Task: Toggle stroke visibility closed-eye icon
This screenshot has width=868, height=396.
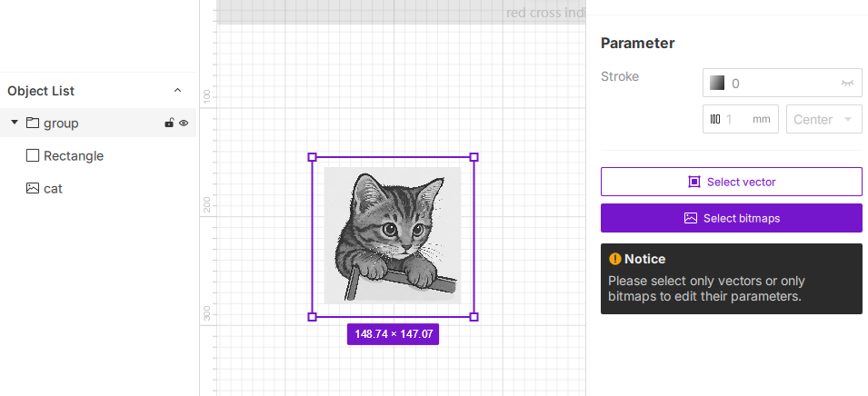Action: click(847, 83)
